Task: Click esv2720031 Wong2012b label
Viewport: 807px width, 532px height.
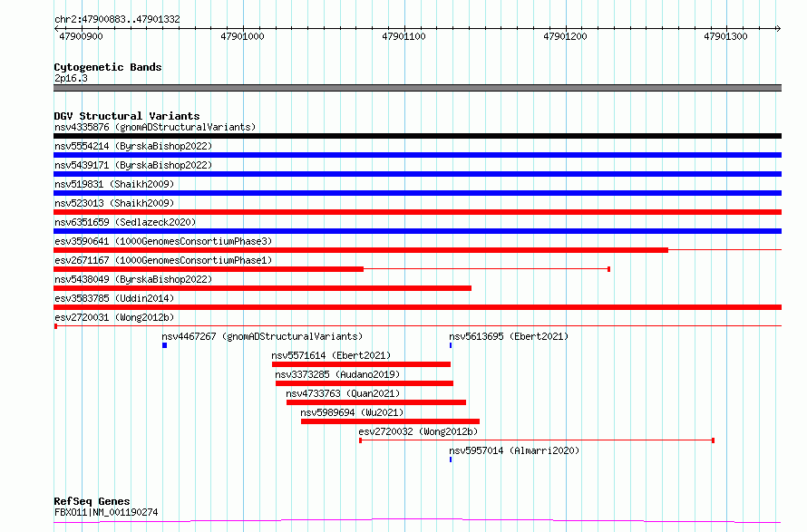Action: [114, 317]
